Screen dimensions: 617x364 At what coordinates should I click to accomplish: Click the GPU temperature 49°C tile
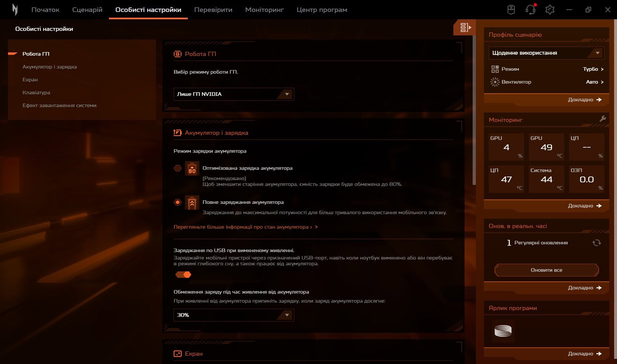(x=546, y=147)
